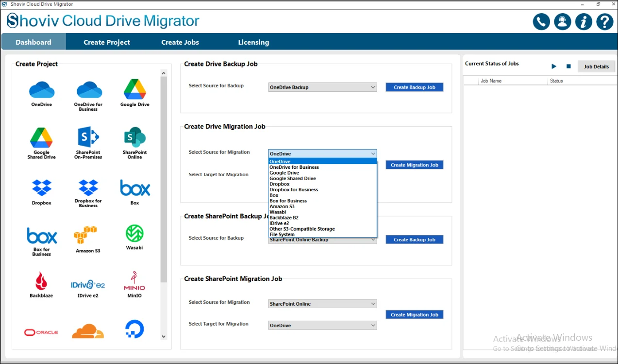Click the project list scroll down arrow

point(164,336)
